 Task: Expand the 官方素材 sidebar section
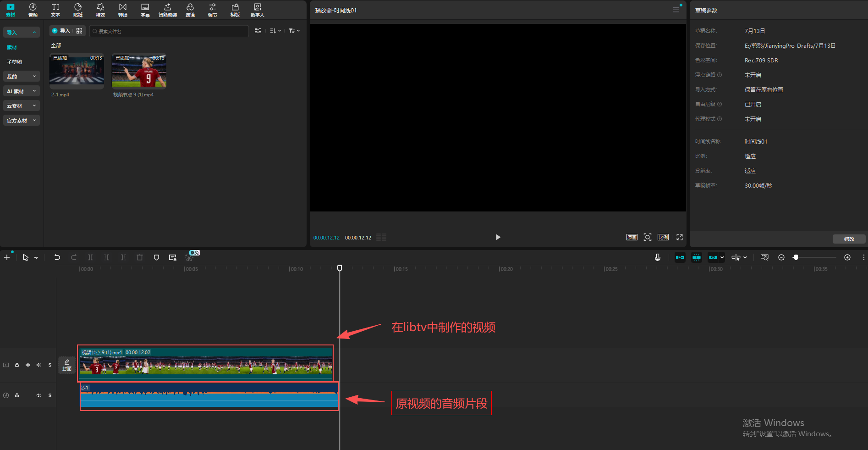(22, 121)
